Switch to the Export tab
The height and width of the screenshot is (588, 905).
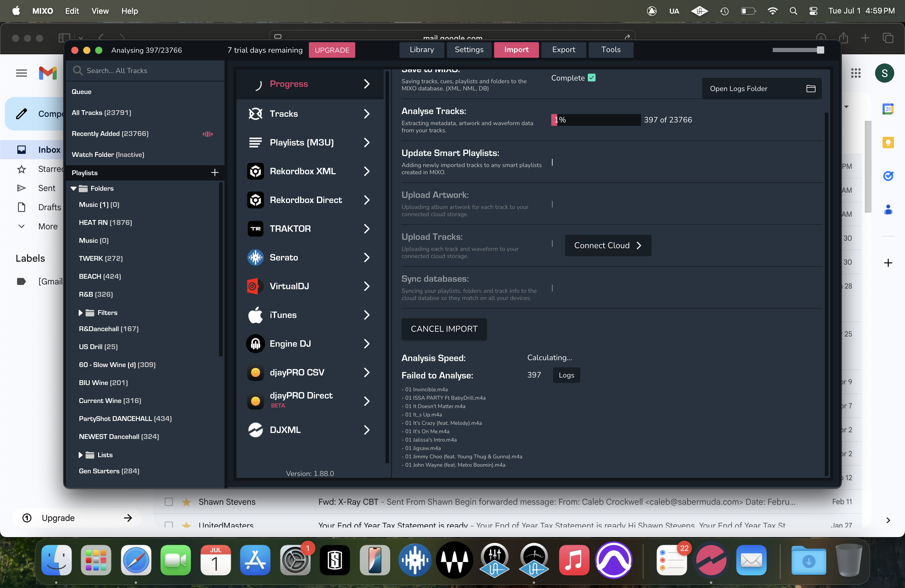point(563,50)
